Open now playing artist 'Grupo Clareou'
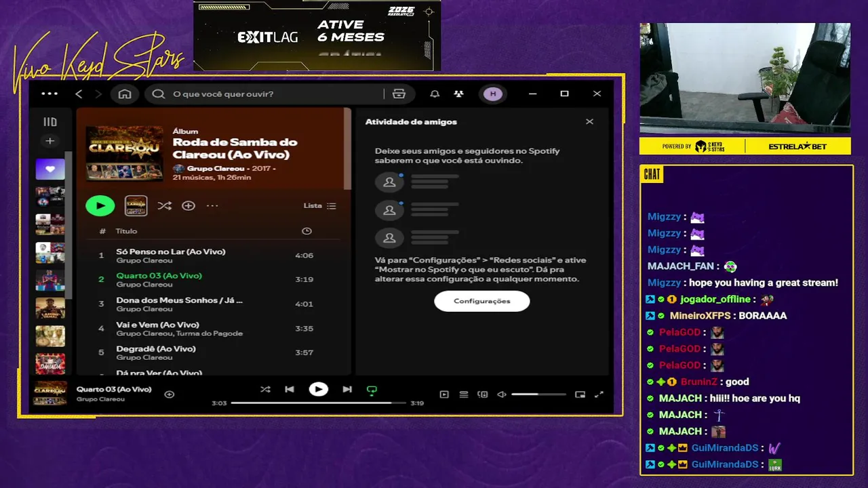This screenshot has width=868, height=488. tap(100, 399)
